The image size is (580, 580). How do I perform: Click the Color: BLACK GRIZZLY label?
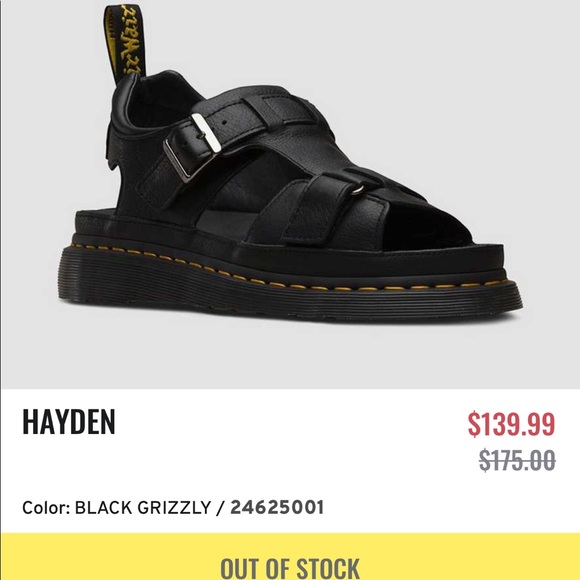tap(117, 507)
